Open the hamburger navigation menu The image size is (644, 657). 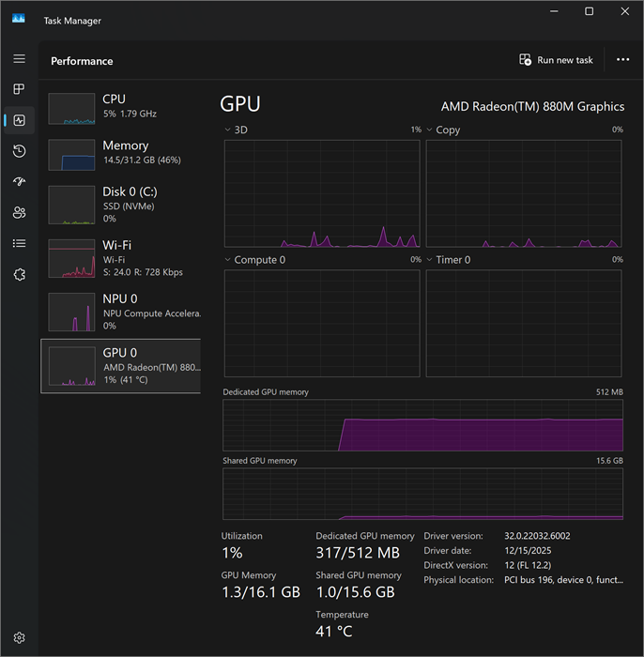20,58
